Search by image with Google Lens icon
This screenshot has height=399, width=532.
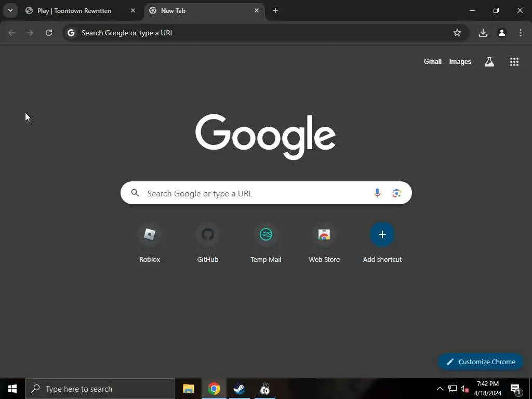click(x=396, y=193)
